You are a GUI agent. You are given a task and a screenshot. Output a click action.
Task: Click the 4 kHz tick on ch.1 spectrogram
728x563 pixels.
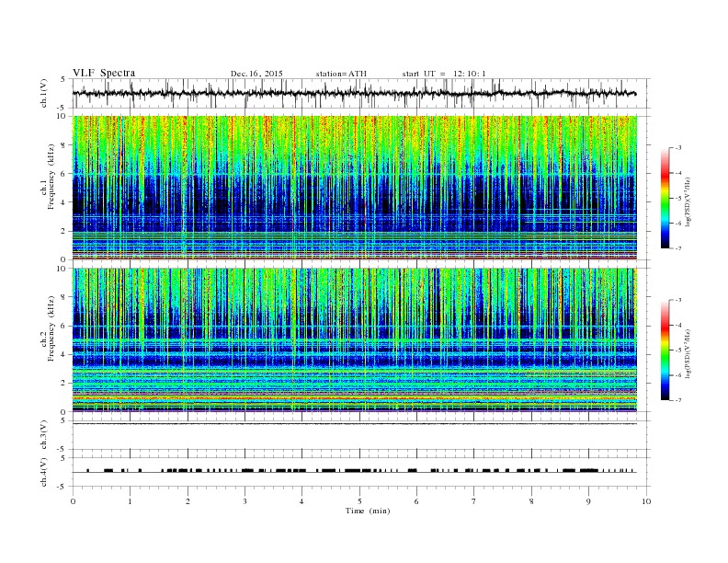(x=64, y=202)
